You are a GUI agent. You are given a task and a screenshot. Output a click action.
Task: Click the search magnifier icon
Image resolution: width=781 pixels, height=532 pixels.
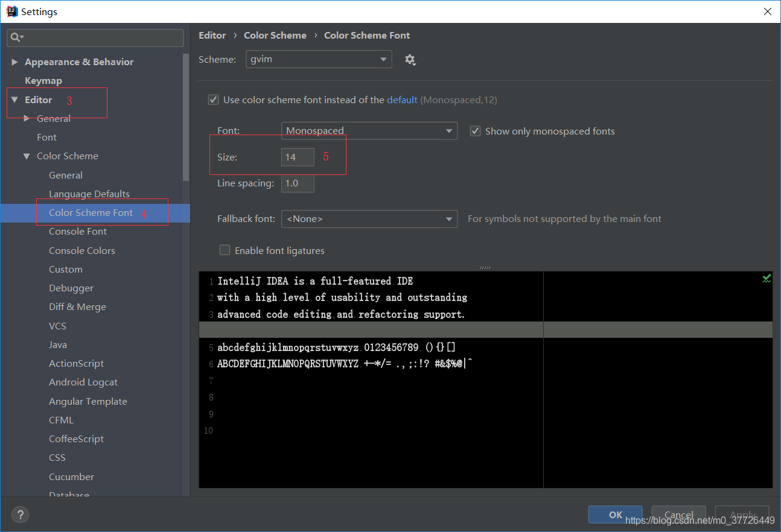(x=16, y=37)
